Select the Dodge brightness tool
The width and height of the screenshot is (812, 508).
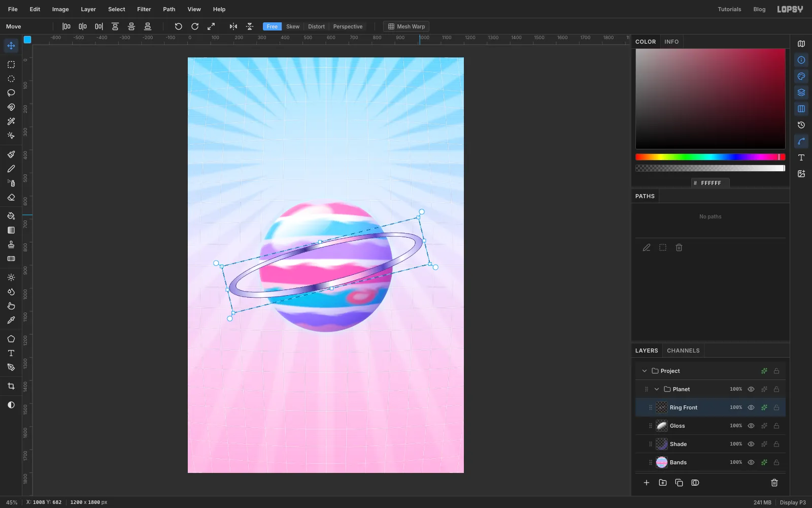click(x=11, y=277)
